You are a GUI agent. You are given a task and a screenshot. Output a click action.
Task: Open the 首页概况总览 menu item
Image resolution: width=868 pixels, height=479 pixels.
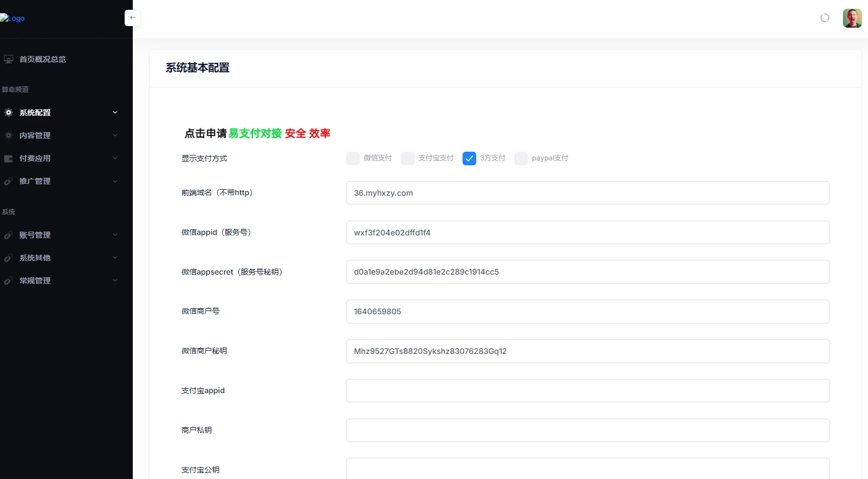(42, 59)
